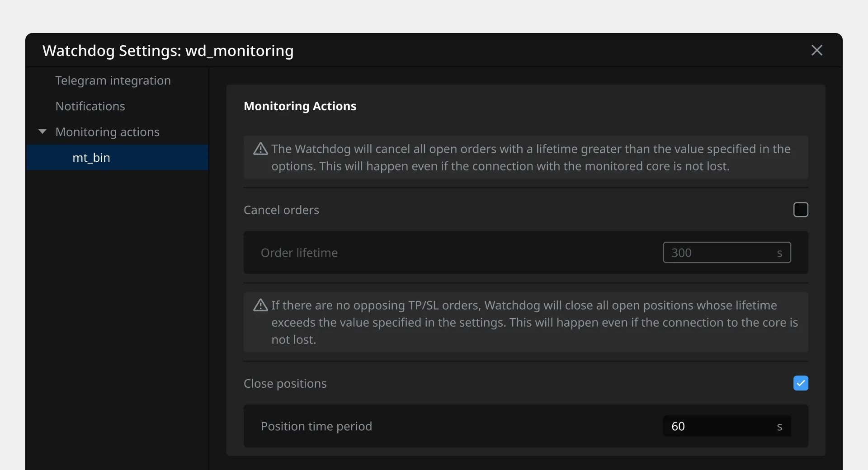
Task: Select the mt_bin item in sidebar
Action: [91, 158]
